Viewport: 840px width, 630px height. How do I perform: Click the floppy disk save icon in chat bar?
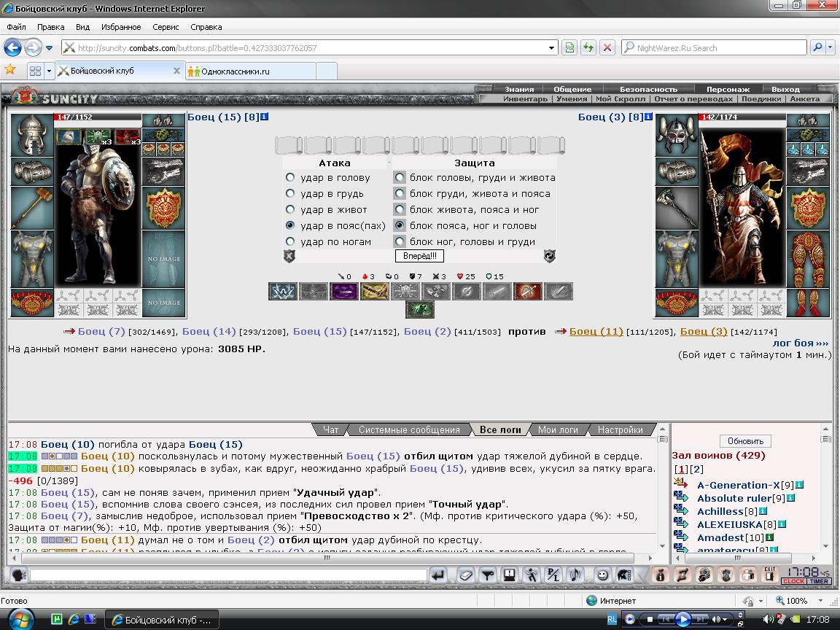pyautogui.click(x=509, y=575)
